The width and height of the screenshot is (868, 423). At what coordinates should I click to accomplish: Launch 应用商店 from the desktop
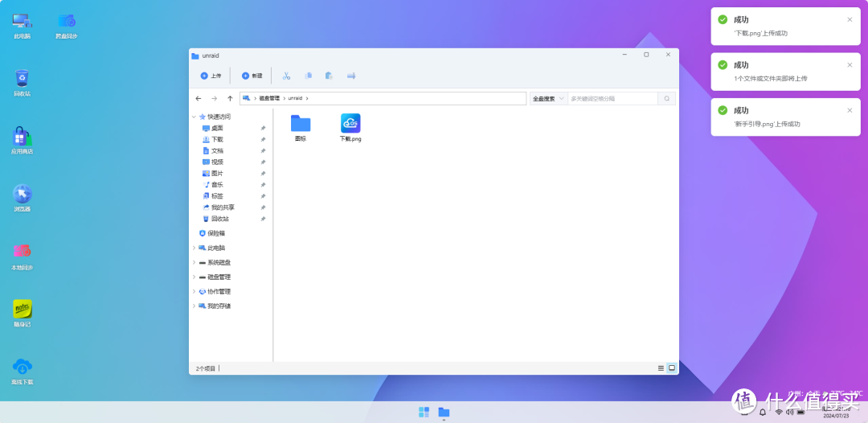[23, 141]
